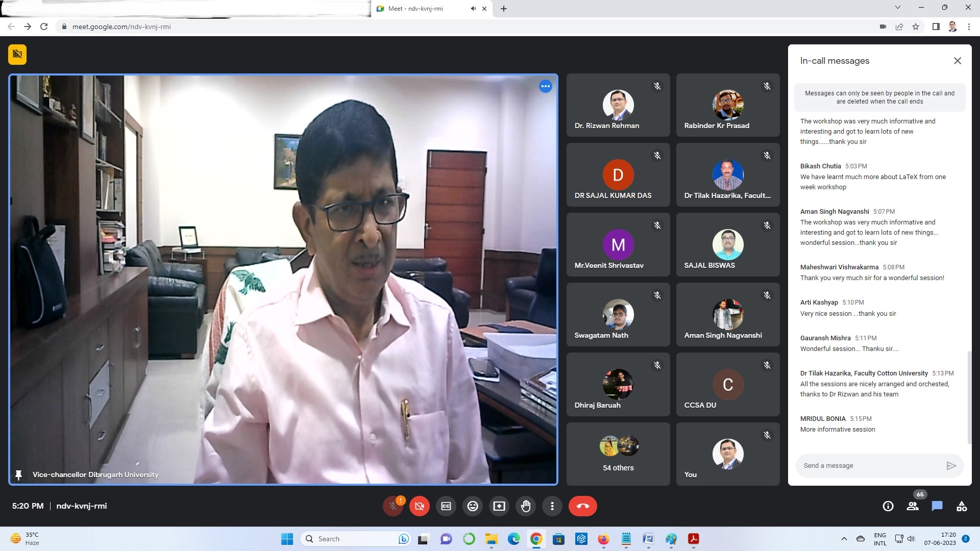
Task: Open meeting details info icon
Action: coord(888,506)
